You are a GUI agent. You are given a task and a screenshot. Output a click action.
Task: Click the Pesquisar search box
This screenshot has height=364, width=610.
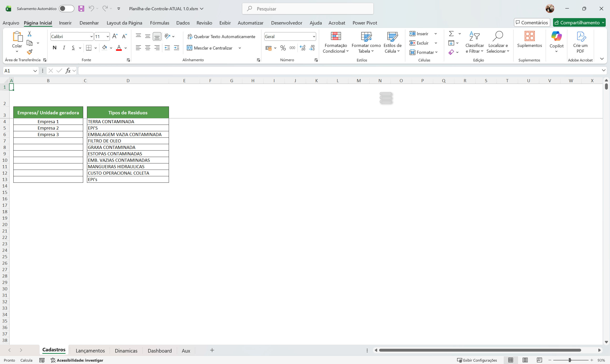pyautogui.click(x=308, y=9)
